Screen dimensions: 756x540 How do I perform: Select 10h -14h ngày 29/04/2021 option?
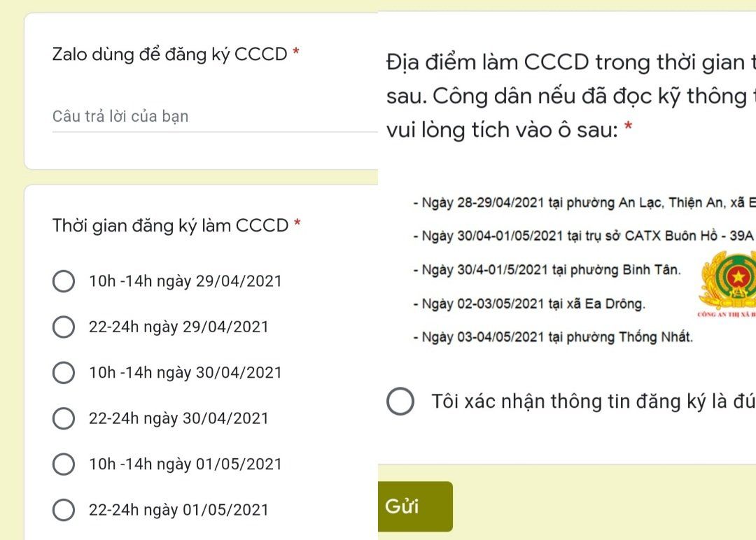[64, 281]
